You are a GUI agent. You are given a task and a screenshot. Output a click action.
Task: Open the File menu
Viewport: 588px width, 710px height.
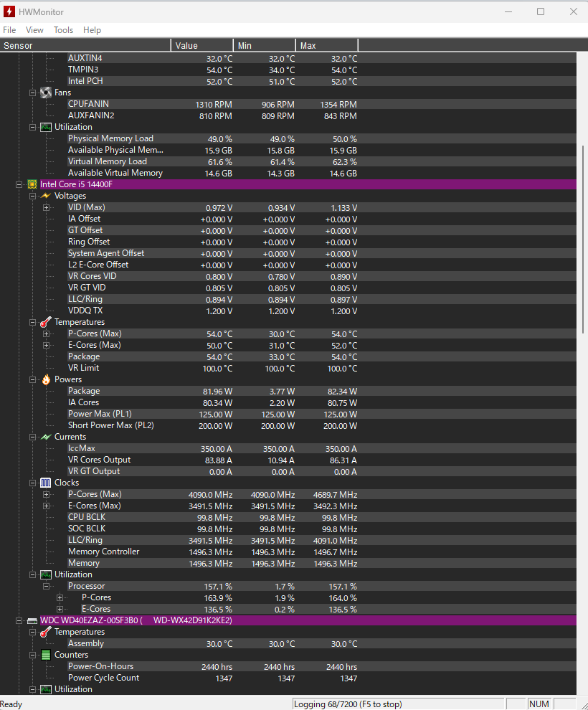[9, 30]
